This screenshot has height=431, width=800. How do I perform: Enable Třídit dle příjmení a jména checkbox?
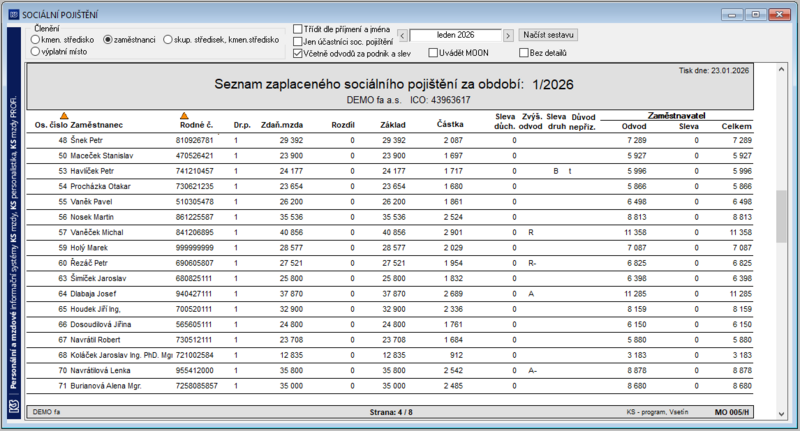point(298,29)
